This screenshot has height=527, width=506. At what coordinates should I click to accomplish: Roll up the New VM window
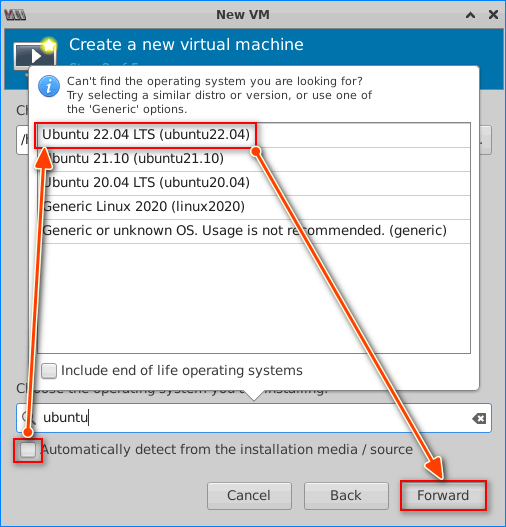470,15
